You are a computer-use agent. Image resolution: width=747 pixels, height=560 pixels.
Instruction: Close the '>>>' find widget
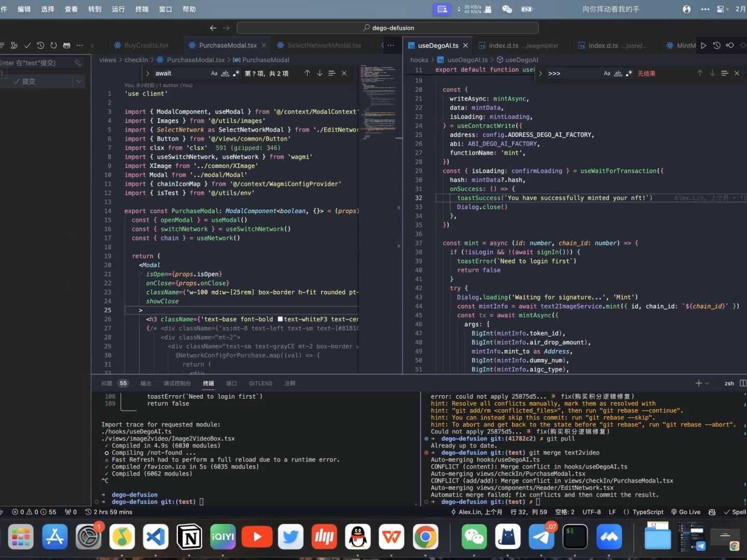point(737,73)
